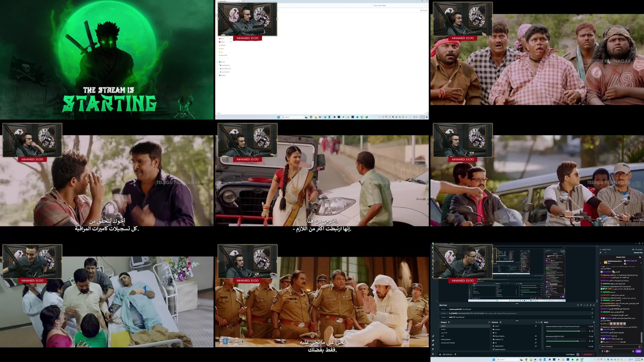This screenshot has height=362, width=644.
Task: Click the New folder Explorer tab
Action: pos(229,1)
